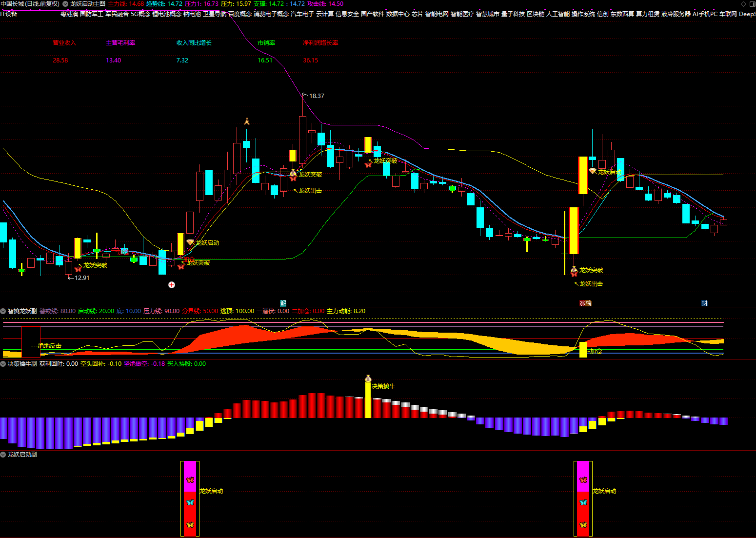The width and height of the screenshot is (756, 538).
Task: Toggle the side panel icon at top right
Action: click(x=752, y=4)
